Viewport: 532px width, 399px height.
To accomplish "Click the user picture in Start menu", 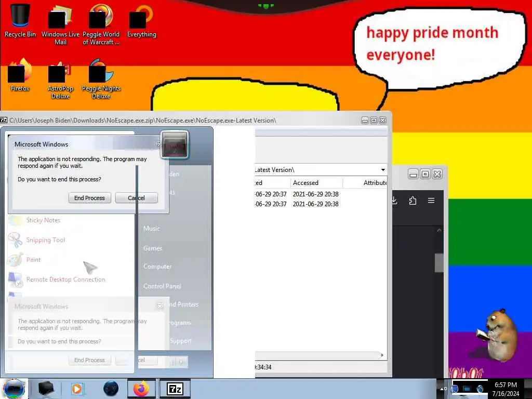I will point(175,144).
